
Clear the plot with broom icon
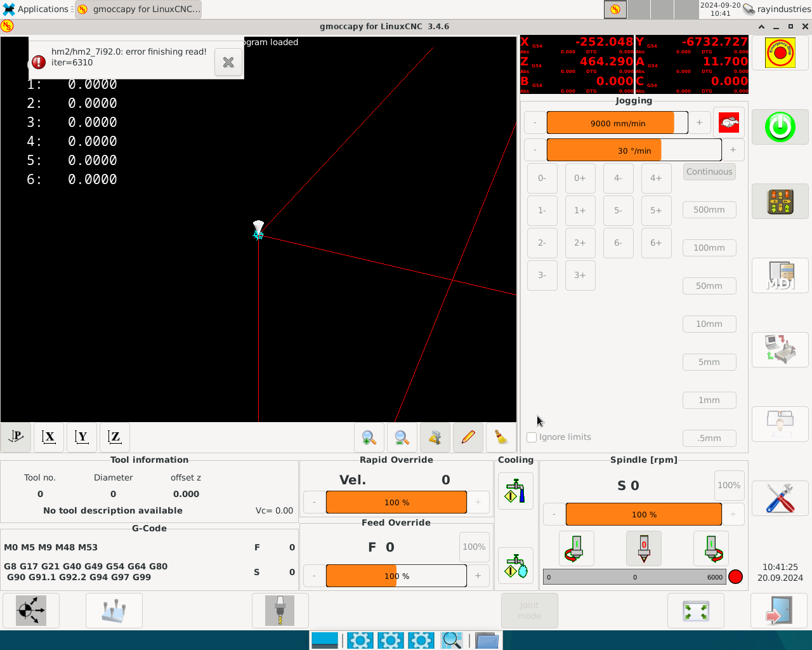[x=501, y=437]
